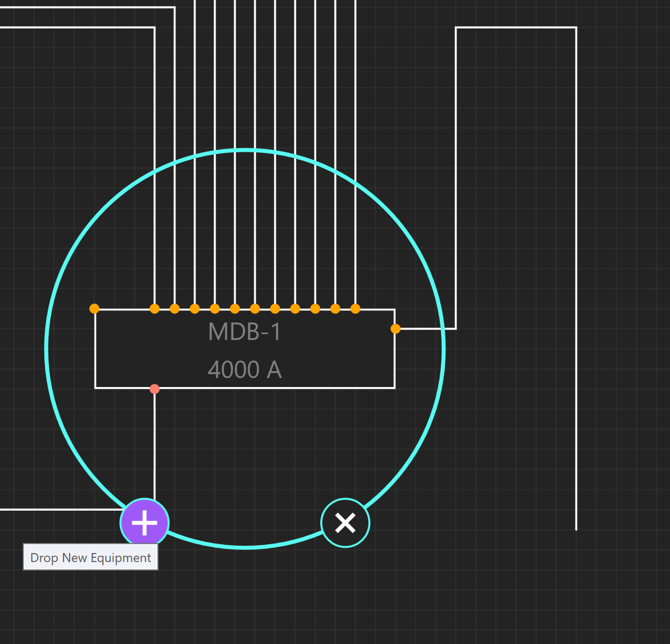Click the top port directly above the red port
The image size is (670, 644).
154,309
